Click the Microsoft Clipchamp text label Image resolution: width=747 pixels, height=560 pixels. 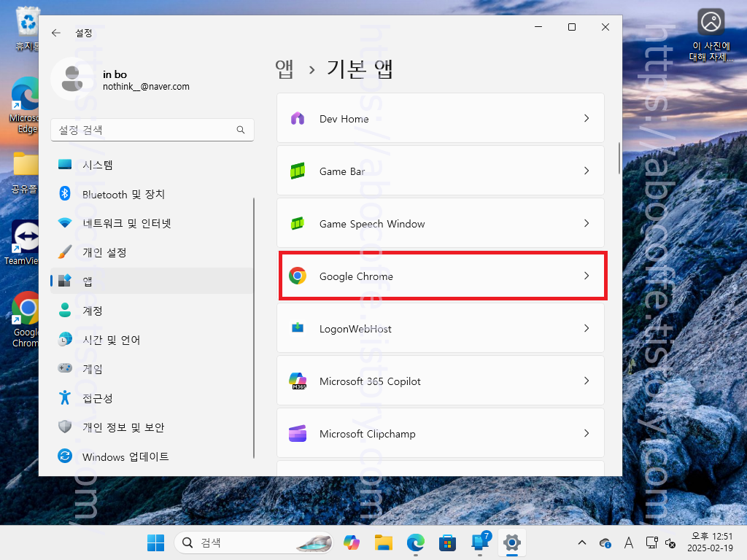coord(368,434)
